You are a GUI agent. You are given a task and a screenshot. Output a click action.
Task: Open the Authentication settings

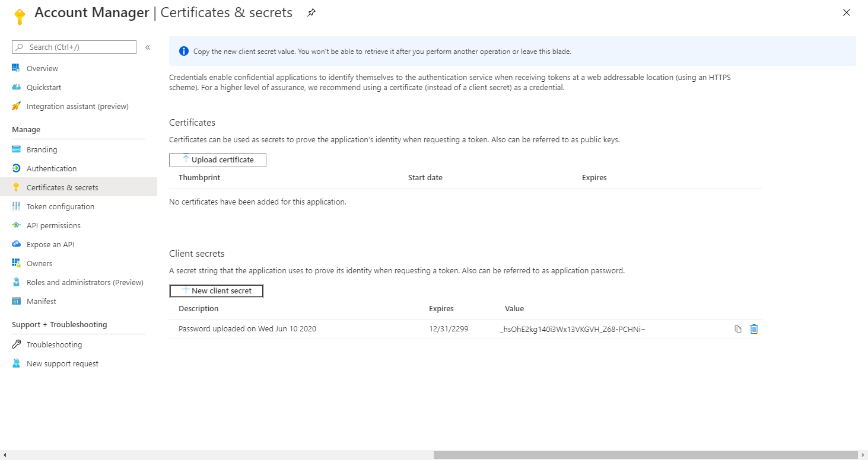click(52, 168)
